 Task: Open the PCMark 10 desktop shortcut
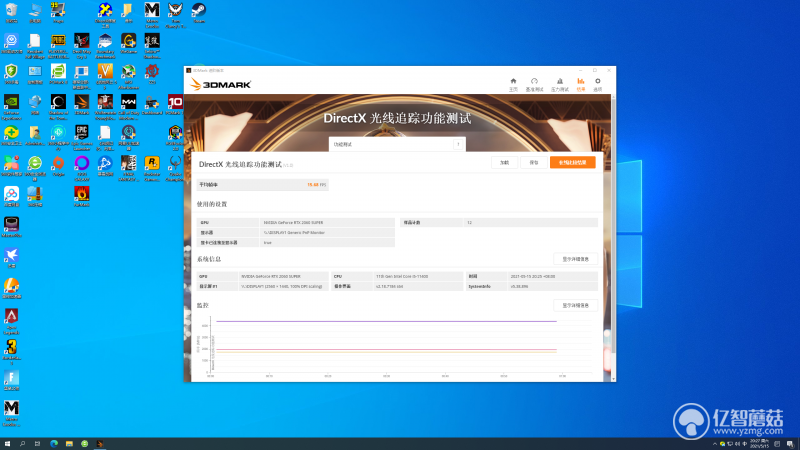pos(174,105)
